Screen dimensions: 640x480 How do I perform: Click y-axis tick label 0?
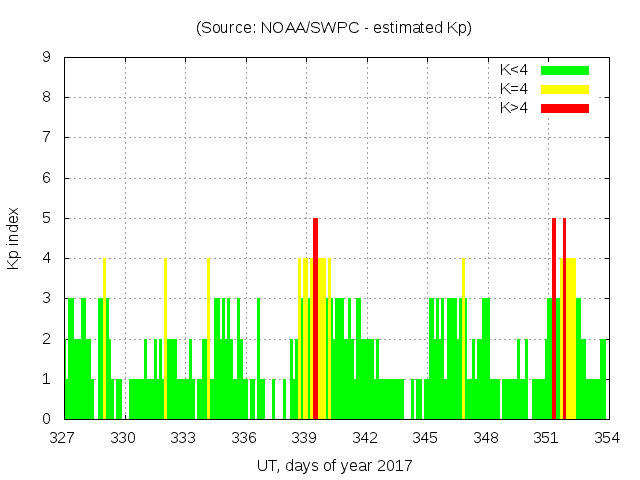[x=48, y=419]
